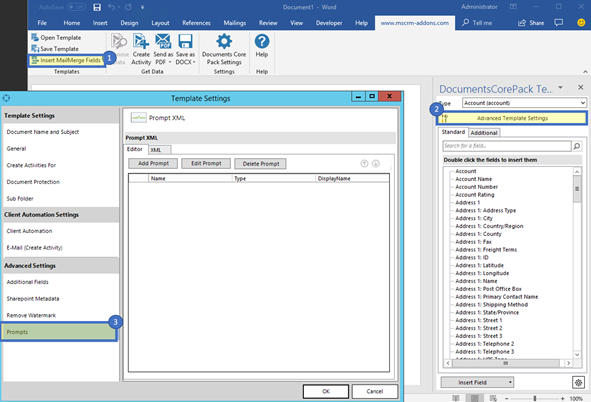The image size is (591, 402).
Task: Click the Comments icon near Share
Action: [559, 23]
